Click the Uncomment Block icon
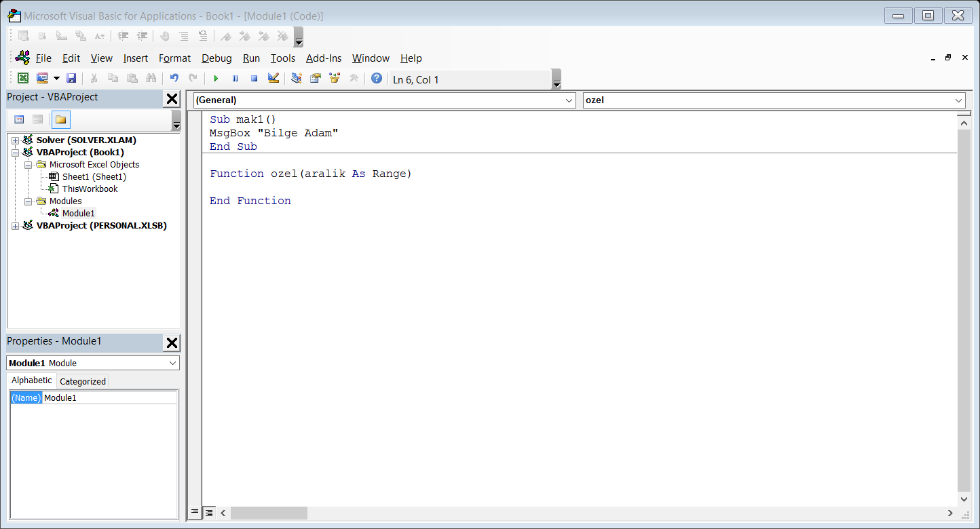 coord(202,36)
